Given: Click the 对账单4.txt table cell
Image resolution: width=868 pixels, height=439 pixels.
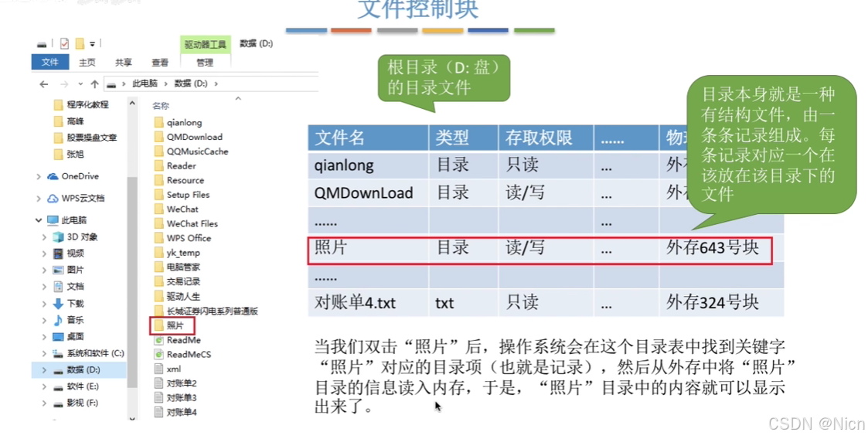Looking at the screenshot, I should [x=368, y=303].
